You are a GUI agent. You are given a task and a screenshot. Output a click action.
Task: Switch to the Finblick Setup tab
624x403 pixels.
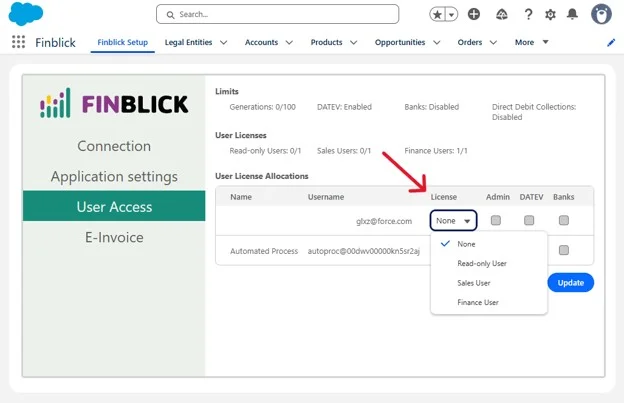[x=123, y=42]
